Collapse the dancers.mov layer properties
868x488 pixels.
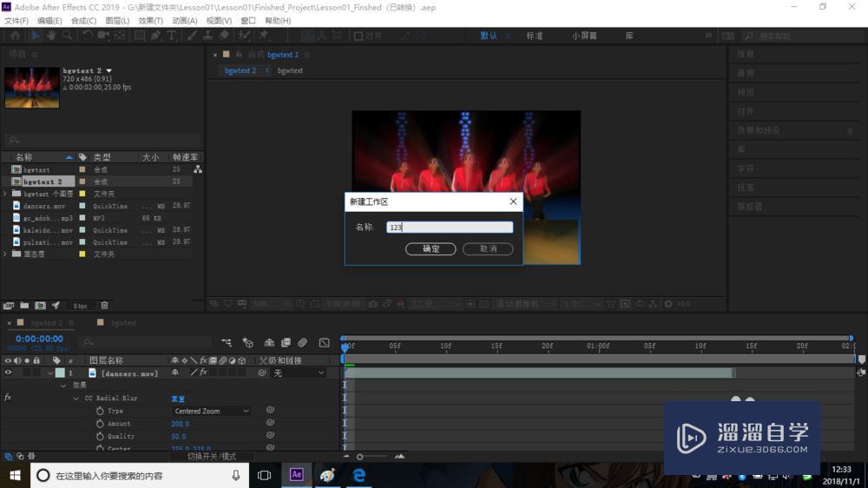tap(50, 373)
